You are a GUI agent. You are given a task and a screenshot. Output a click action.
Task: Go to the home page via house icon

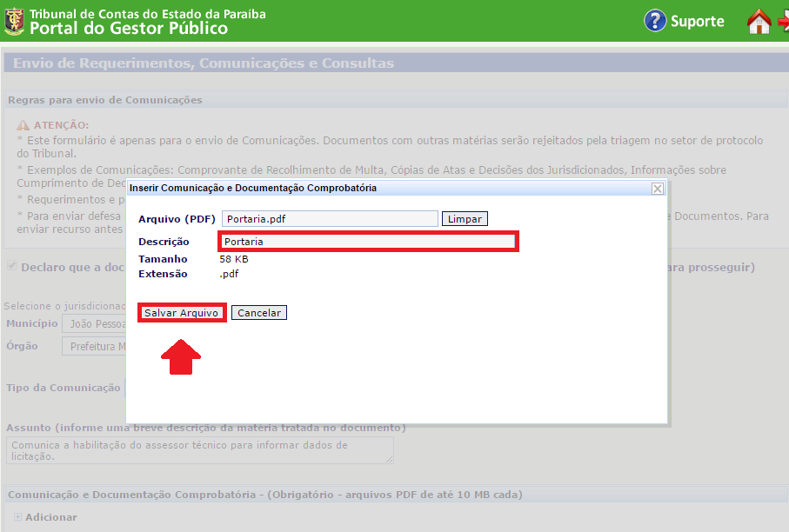tap(759, 22)
